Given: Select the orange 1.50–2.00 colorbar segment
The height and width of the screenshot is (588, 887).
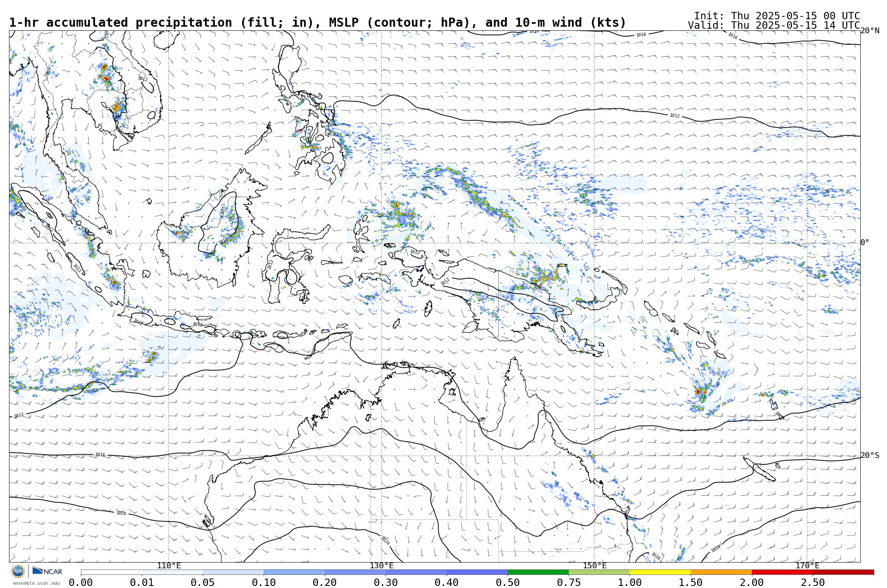Looking at the screenshot, I should coord(721,572).
